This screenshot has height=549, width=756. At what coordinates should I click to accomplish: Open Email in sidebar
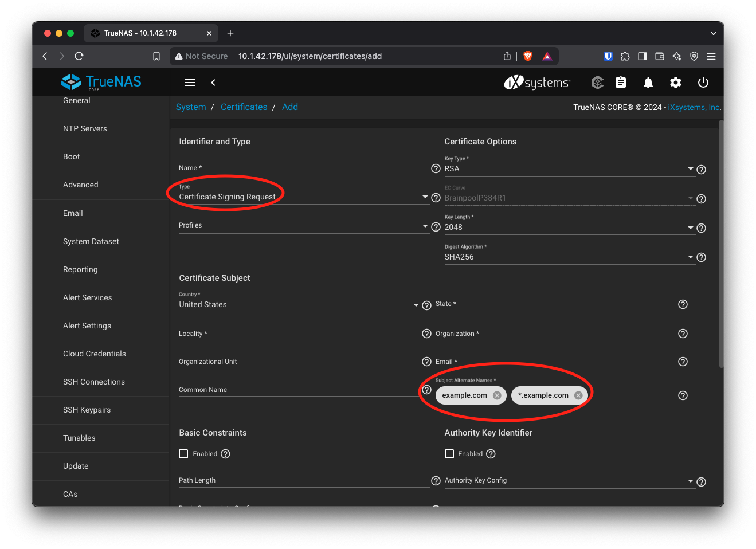pyautogui.click(x=101, y=213)
